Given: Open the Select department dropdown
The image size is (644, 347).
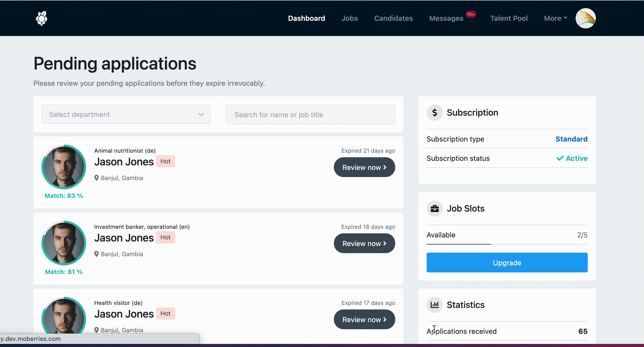Looking at the screenshot, I should [126, 114].
